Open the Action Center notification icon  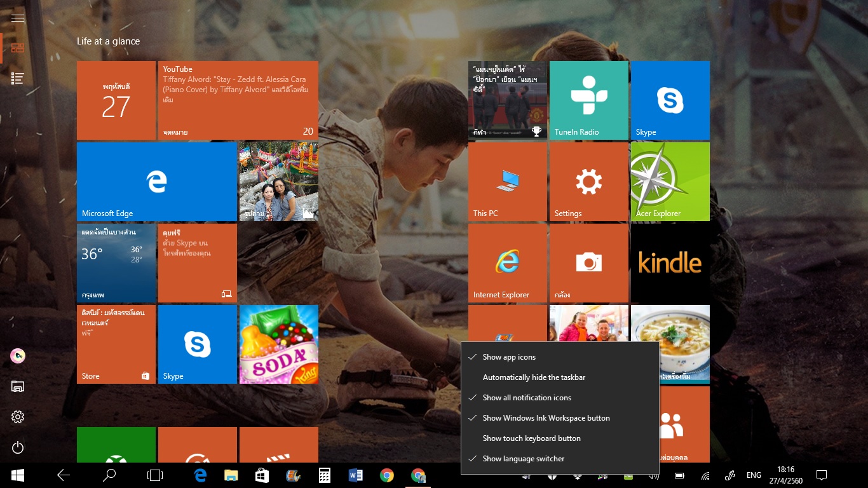pos(822,475)
